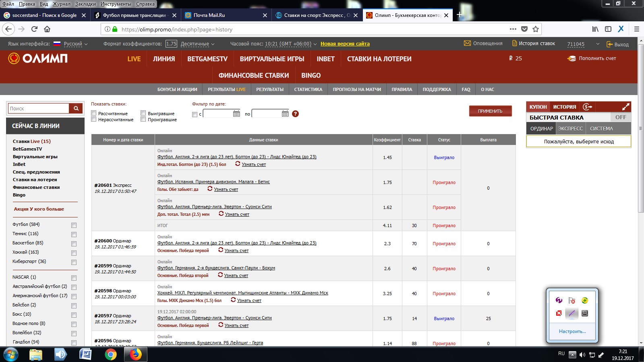Click the 'Выход' logout link

pos(618,44)
